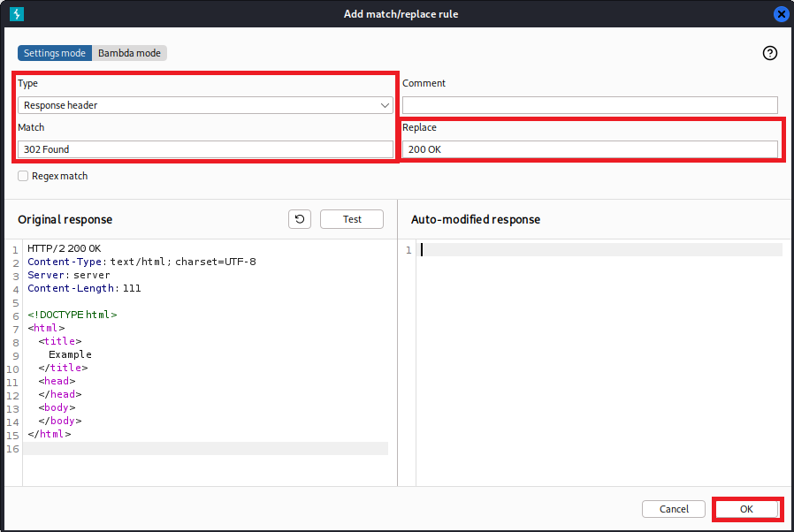
Task: Expand the Type dropdown showing Response header
Action: (x=205, y=105)
